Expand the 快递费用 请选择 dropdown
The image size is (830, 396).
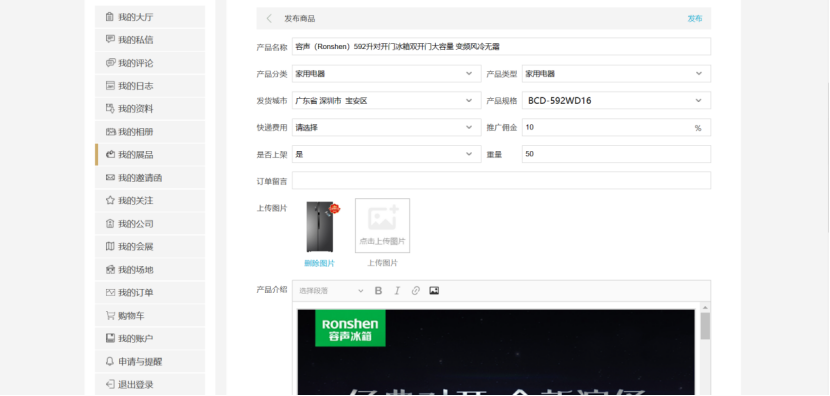coord(386,128)
